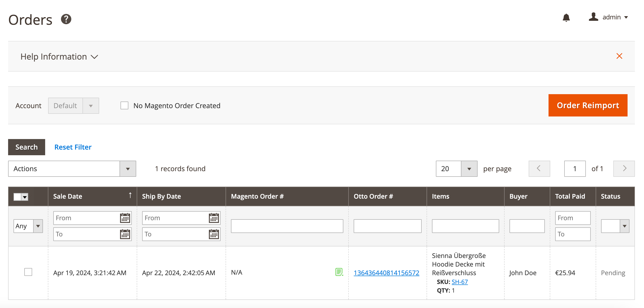Click the Order Reimport button
This screenshot has height=308, width=644.
[588, 105]
